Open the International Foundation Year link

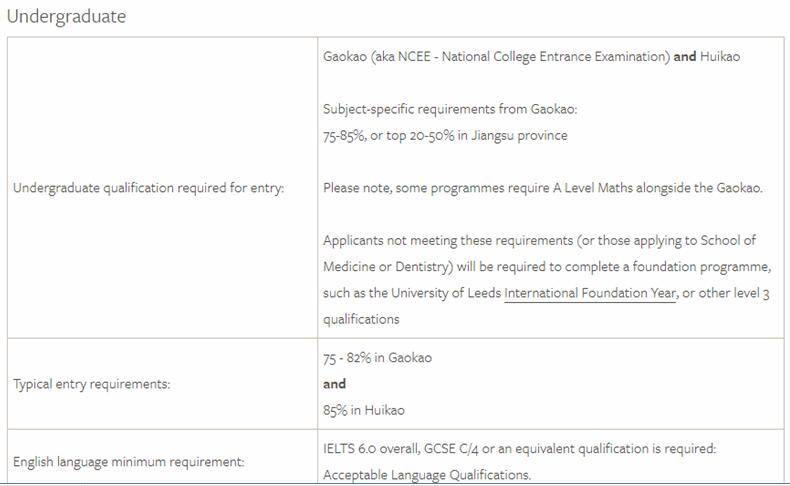click(x=590, y=293)
